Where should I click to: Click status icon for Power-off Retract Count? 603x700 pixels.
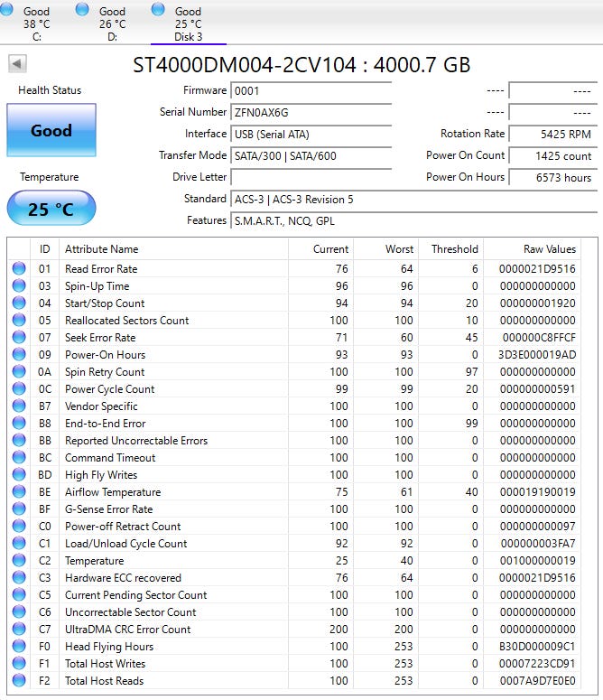pyautogui.click(x=19, y=526)
